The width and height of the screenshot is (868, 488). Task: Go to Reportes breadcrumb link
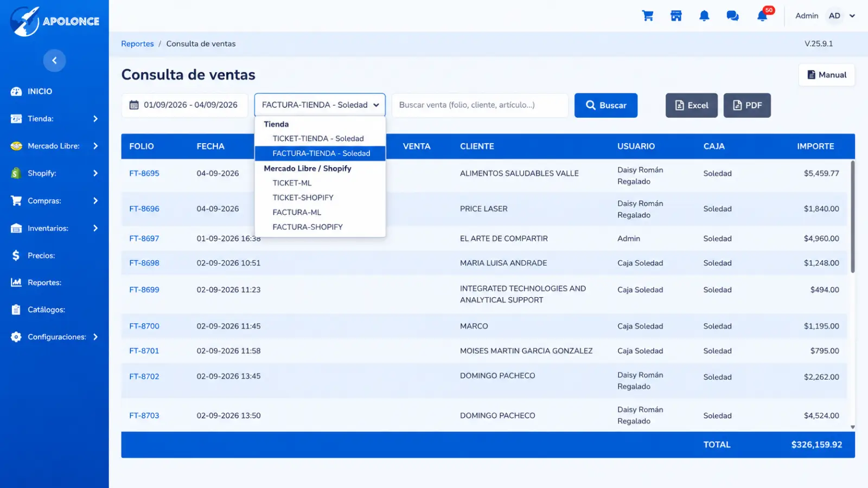coord(137,44)
